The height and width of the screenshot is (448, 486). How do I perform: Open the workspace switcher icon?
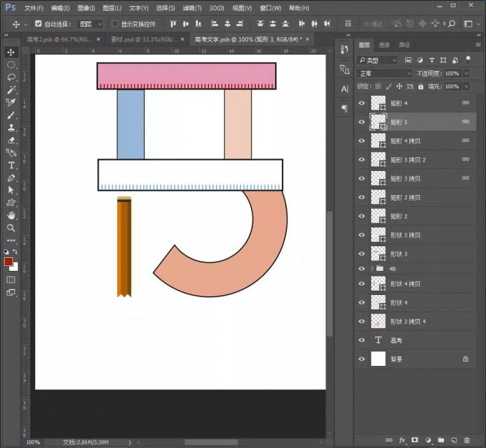pyautogui.click(x=468, y=24)
